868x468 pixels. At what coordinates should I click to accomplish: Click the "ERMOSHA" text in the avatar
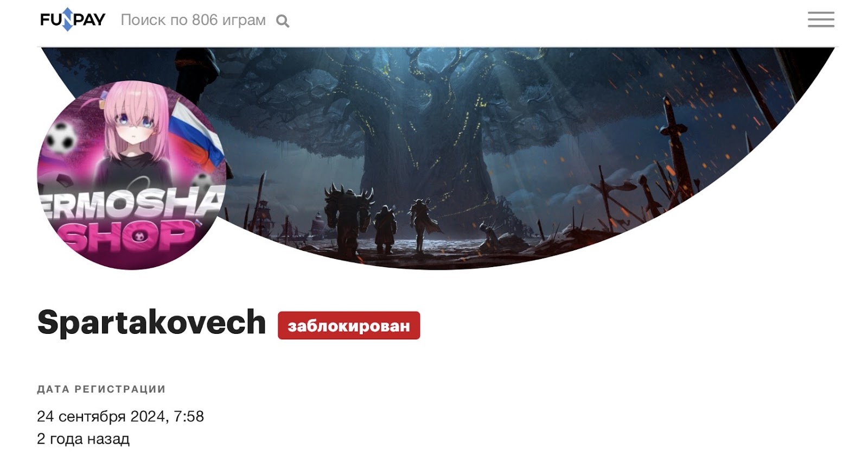(132, 203)
